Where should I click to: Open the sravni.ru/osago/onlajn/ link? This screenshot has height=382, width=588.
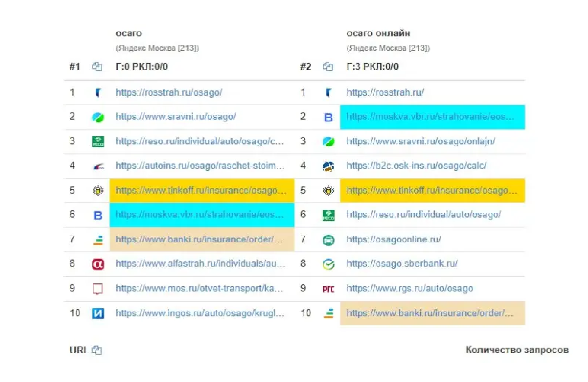pyautogui.click(x=421, y=141)
